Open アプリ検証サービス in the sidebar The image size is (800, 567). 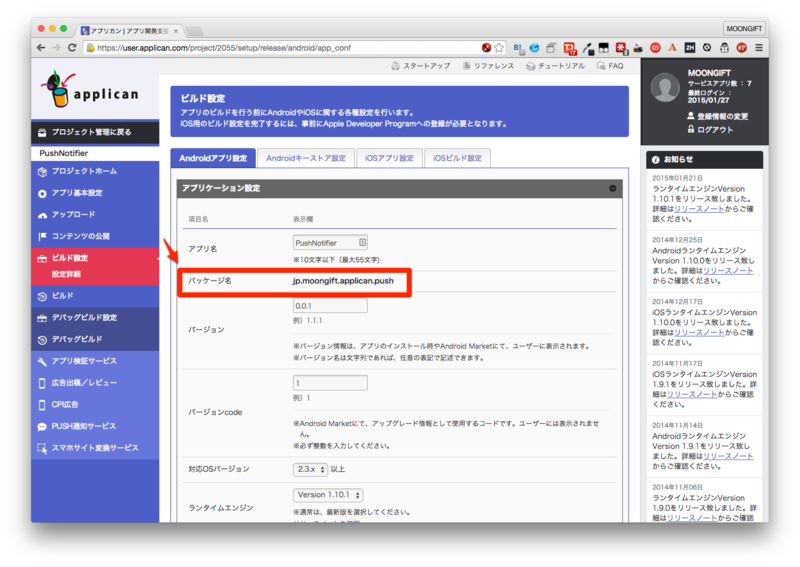[95, 361]
